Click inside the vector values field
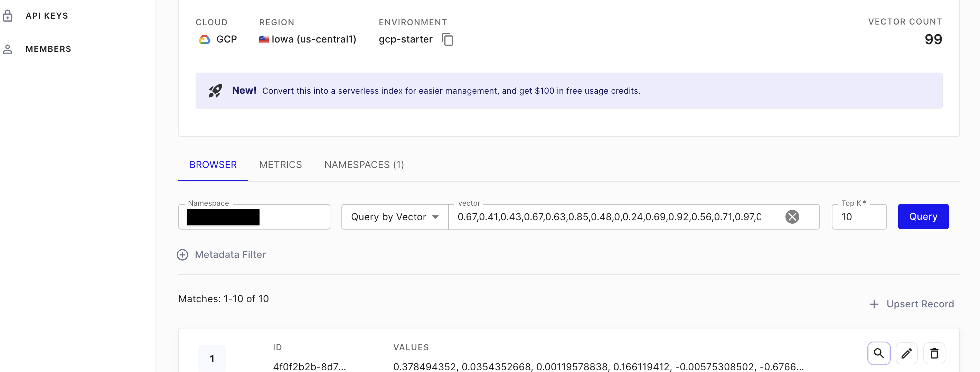Image resolution: width=980 pixels, height=372 pixels. (609, 217)
